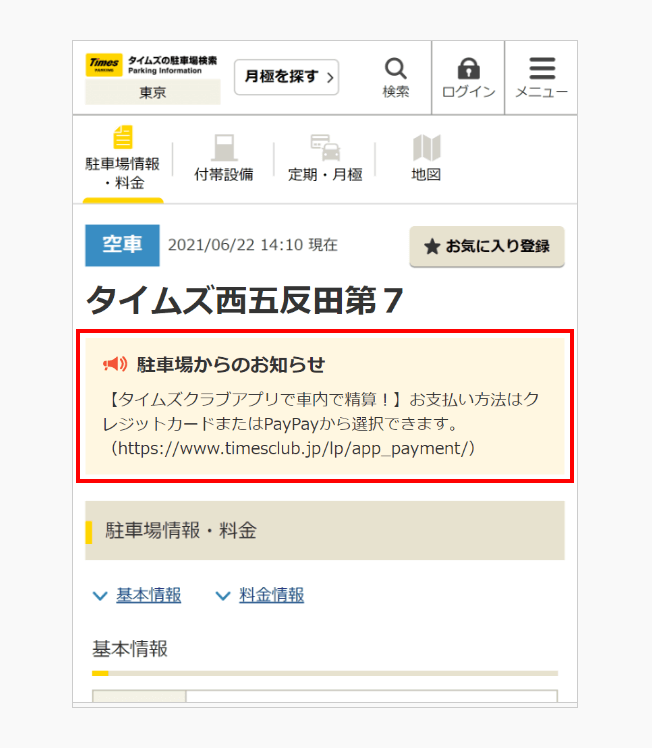Click the 月極を探す button
The image size is (652, 748).
pyautogui.click(x=287, y=77)
